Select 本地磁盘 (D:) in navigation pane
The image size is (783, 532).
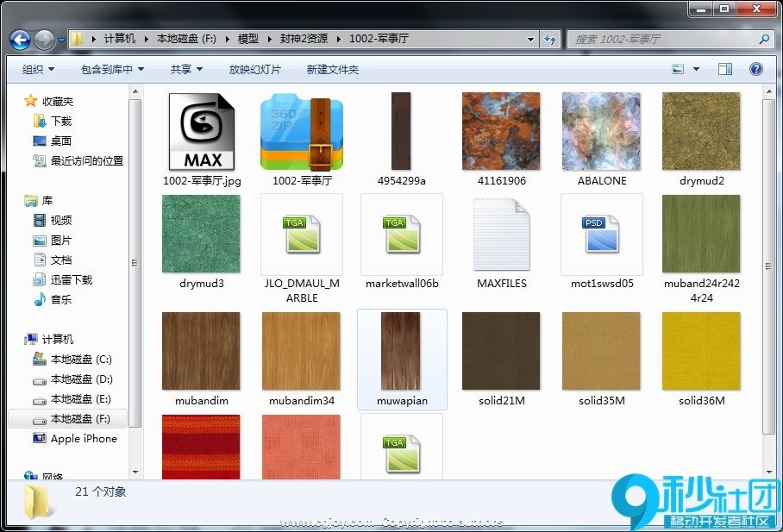[x=81, y=379]
